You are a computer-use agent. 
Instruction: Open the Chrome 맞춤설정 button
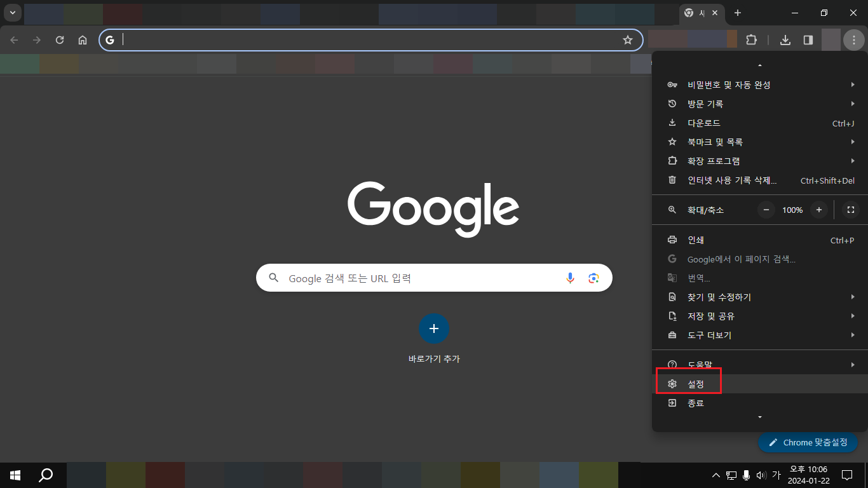[808, 442]
